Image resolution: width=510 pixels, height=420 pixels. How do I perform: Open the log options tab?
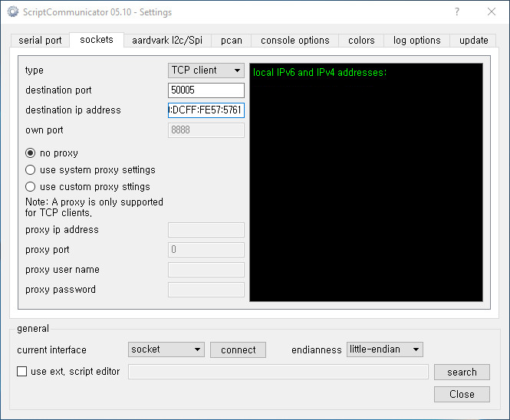(x=416, y=41)
